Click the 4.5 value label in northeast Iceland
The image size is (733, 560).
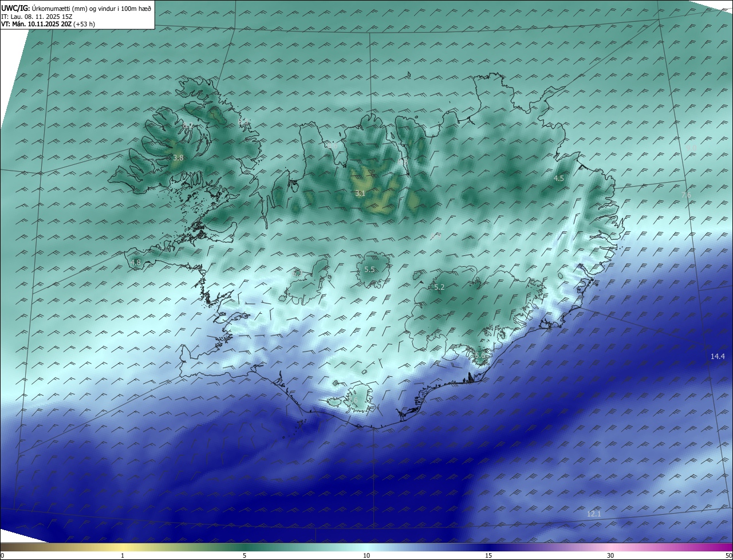point(559,178)
